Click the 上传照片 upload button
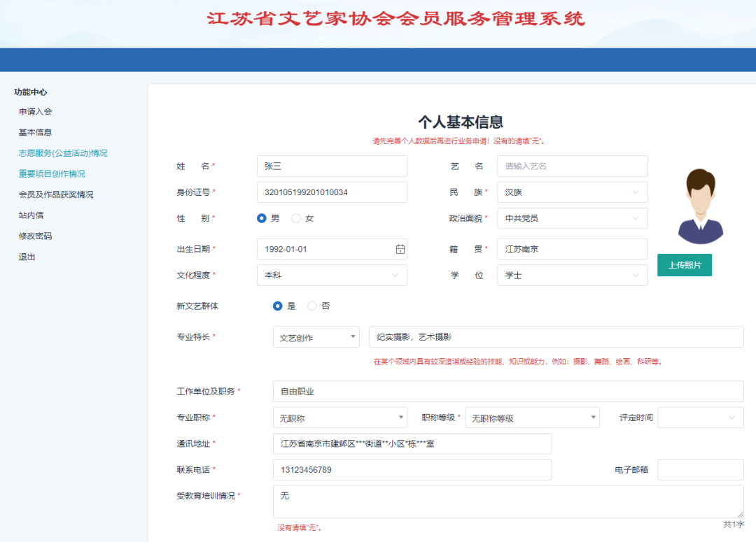Image resolution: width=756 pixels, height=542 pixels. (684, 265)
